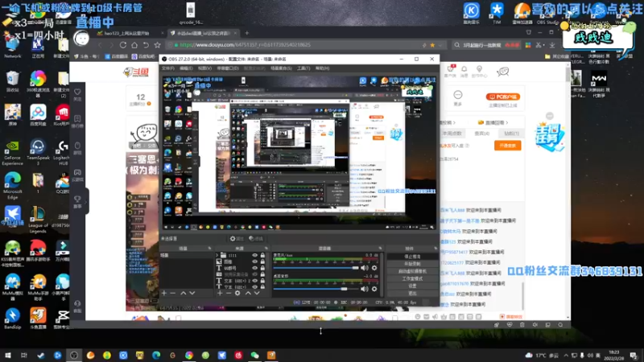This screenshot has height=362, width=644.
Task: Toggle visibility eye of video capture device source
Action: [254, 274]
